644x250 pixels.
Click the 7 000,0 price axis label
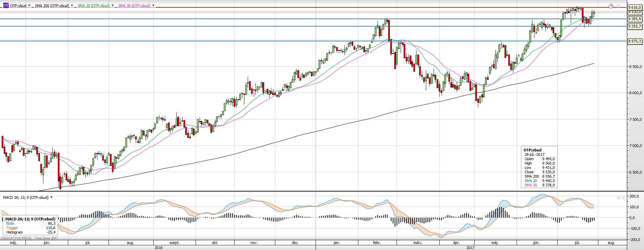pyautogui.click(x=635, y=146)
